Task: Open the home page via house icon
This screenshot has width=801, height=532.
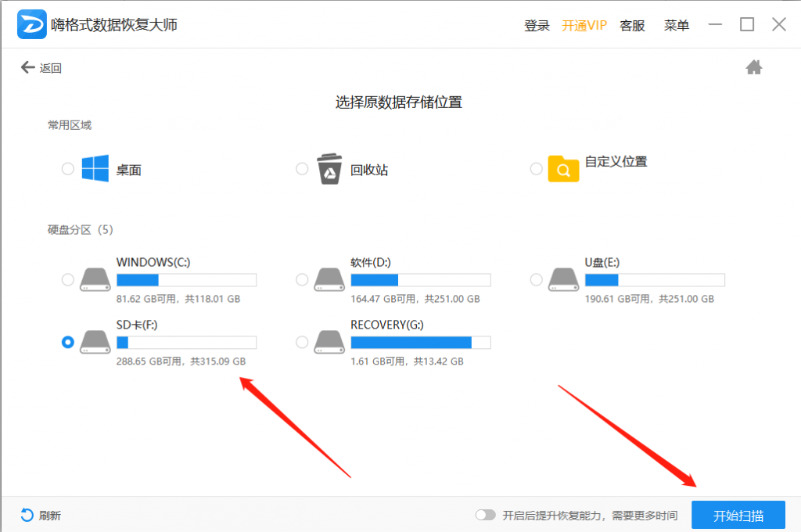Action: tap(753, 67)
